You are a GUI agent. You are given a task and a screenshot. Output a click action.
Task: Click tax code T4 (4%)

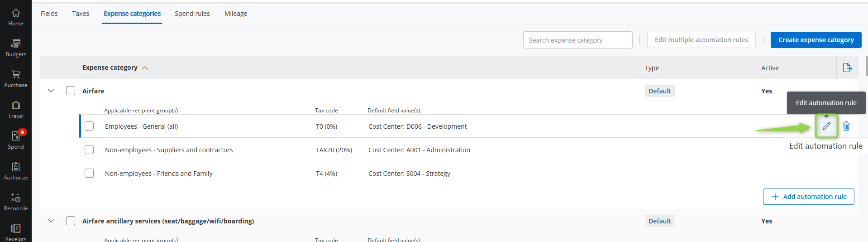click(326, 174)
